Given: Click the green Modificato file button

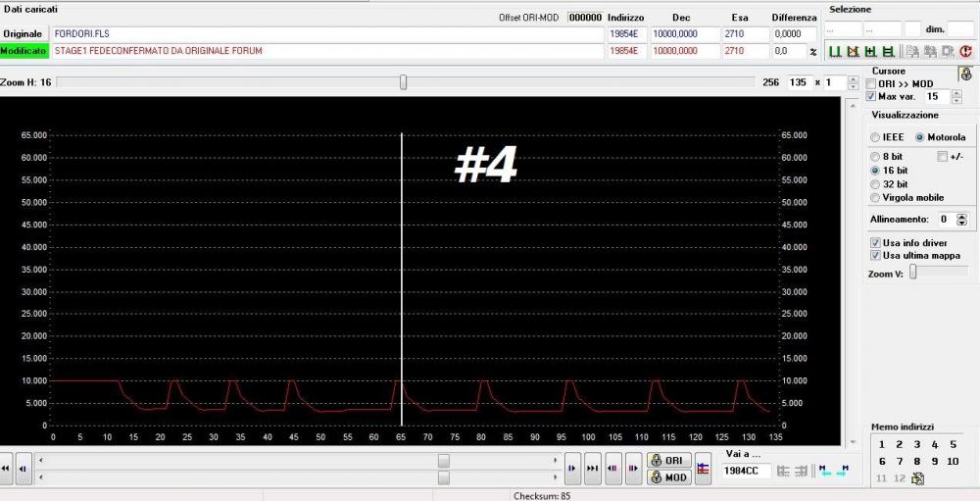Looking at the screenshot, I should 24,51.
